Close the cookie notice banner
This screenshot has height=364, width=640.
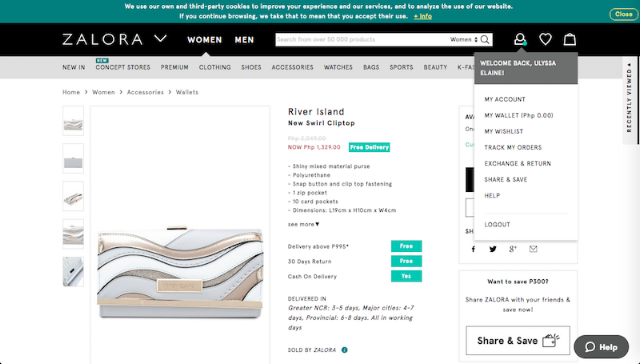[x=623, y=14]
